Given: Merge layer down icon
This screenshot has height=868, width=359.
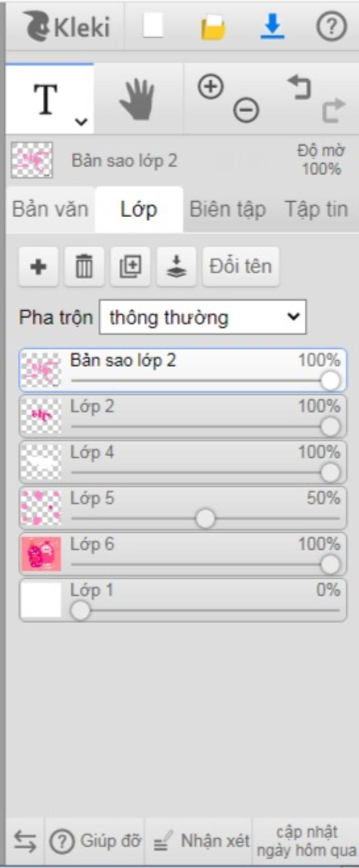Looking at the screenshot, I should tap(176, 266).
